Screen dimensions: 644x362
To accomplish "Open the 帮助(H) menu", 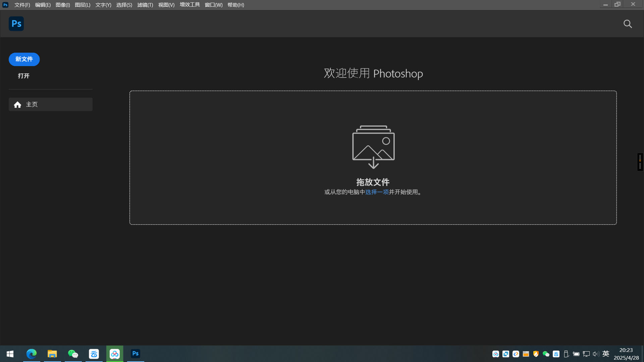I will pyautogui.click(x=236, y=5).
